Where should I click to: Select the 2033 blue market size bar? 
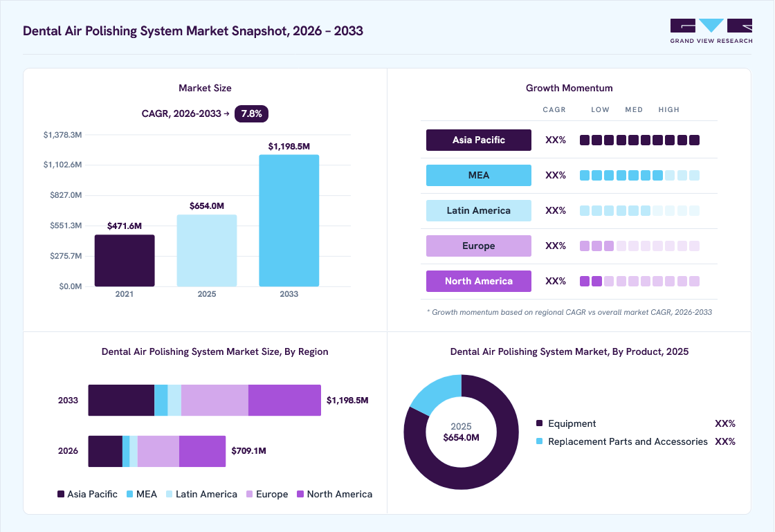point(289,220)
